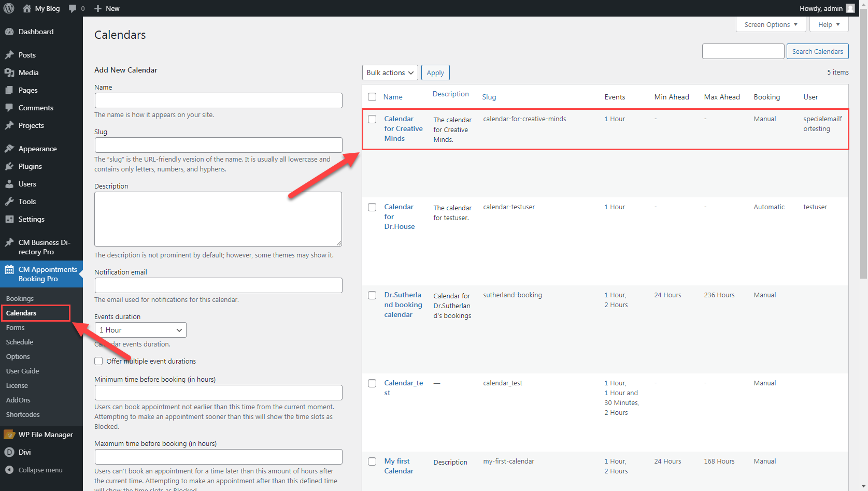
Task: Check the My first Calendar row checkbox
Action: 372,461
